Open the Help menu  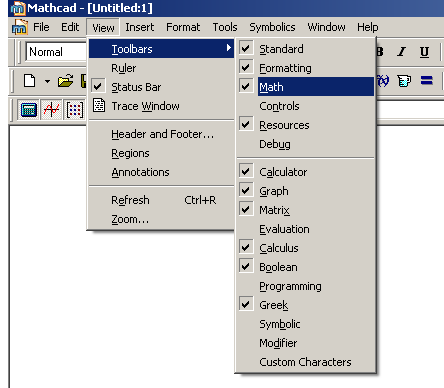click(368, 27)
